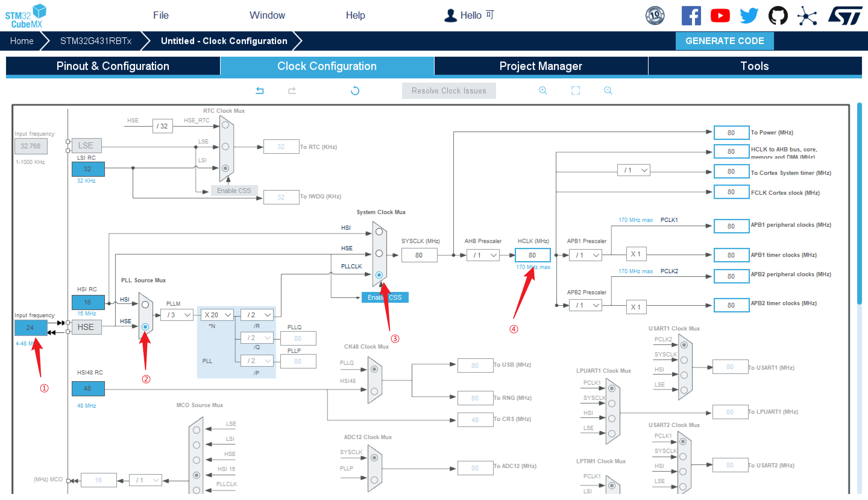
Task: Switch to the Pinout & Configuration tab
Action: (113, 66)
